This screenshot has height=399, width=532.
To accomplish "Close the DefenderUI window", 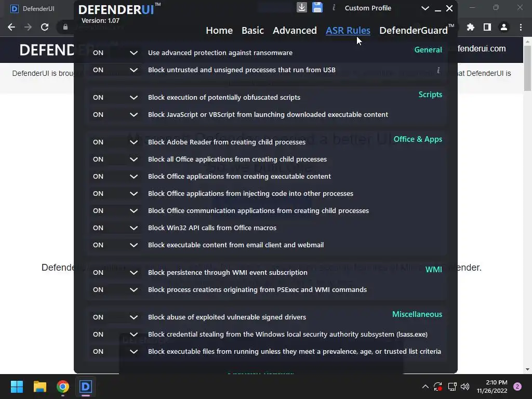I will pos(449,8).
